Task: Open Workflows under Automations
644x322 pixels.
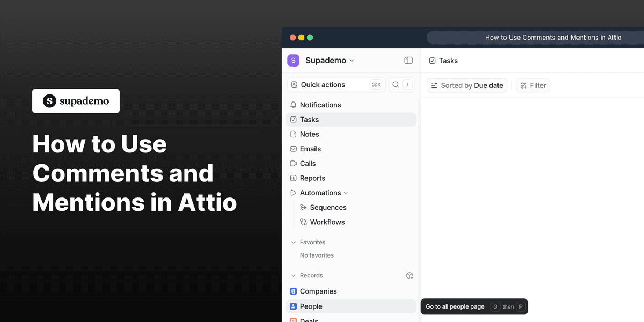Action: (327, 222)
